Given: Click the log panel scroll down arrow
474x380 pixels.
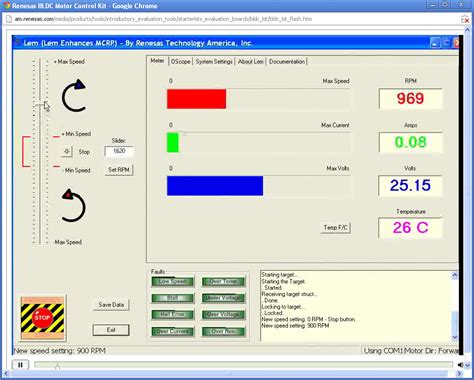Looking at the screenshot, I should point(454,337).
